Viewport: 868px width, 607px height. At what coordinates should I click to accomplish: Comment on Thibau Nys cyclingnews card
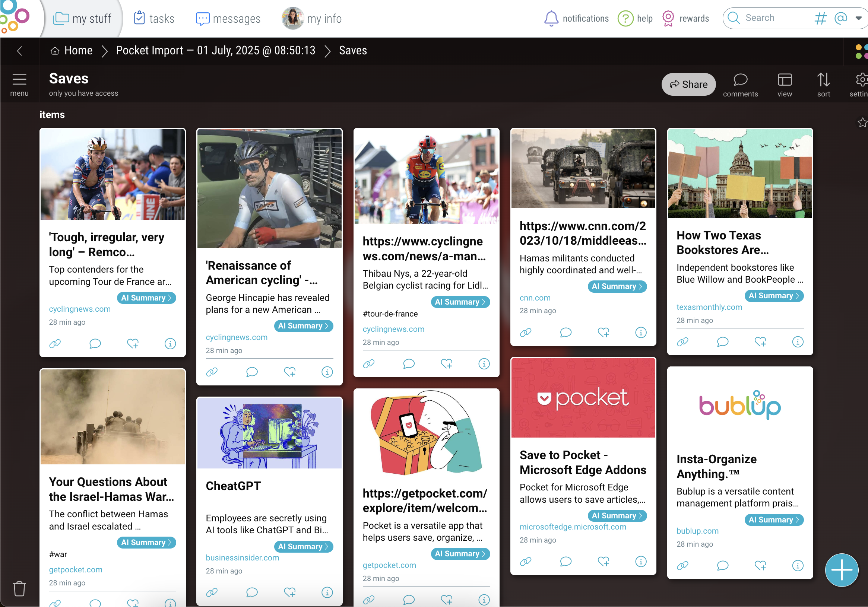click(x=409, y=363)
